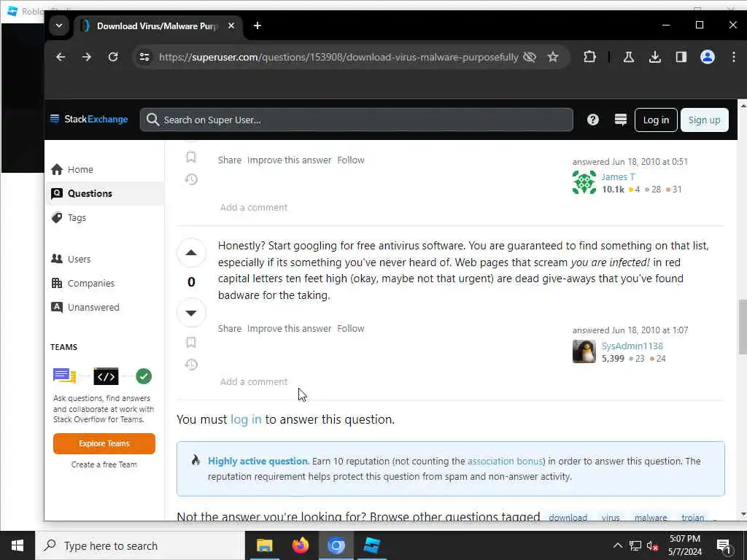Bookmark the James T answer

click(x=191, y=157)
